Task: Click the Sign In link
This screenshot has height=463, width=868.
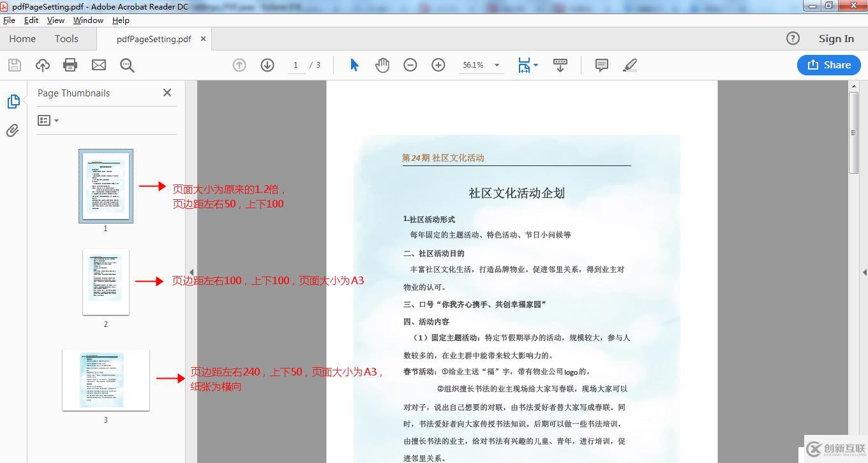Action: click(836, 38)
